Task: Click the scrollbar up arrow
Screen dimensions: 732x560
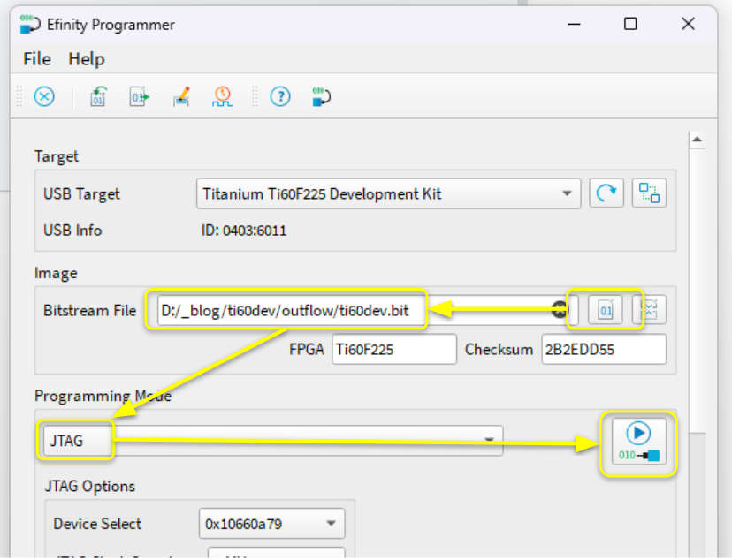Action: (698, 140)
